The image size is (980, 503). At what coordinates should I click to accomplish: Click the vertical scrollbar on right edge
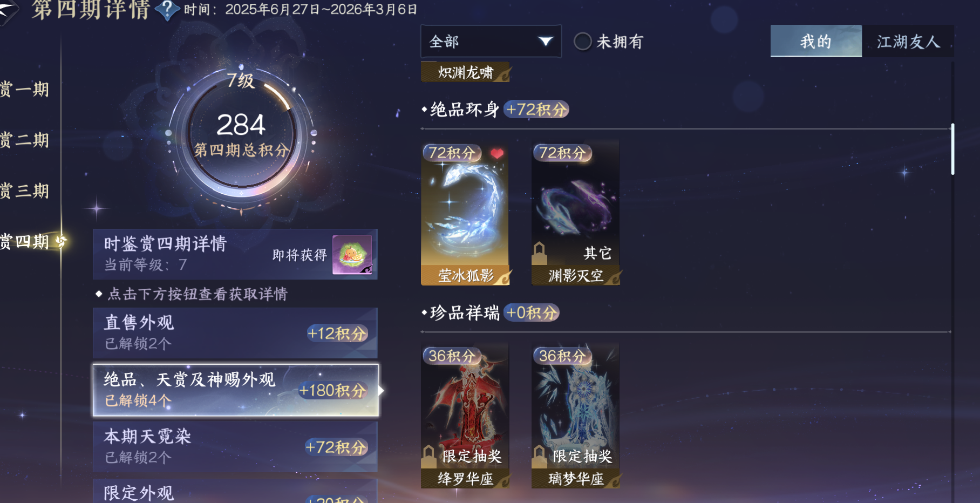[x=952, y=149]
